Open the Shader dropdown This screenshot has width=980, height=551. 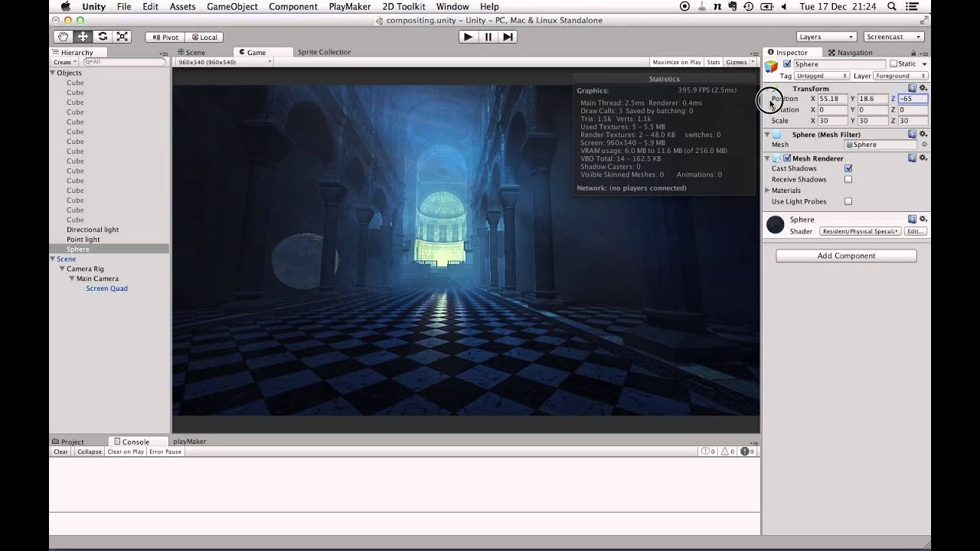click(x=861, y=231)
